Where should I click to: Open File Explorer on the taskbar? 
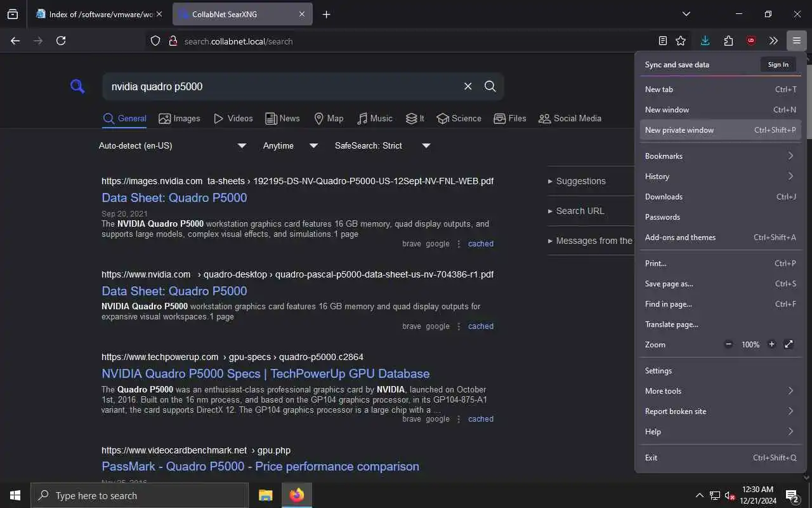coord(265,495)
